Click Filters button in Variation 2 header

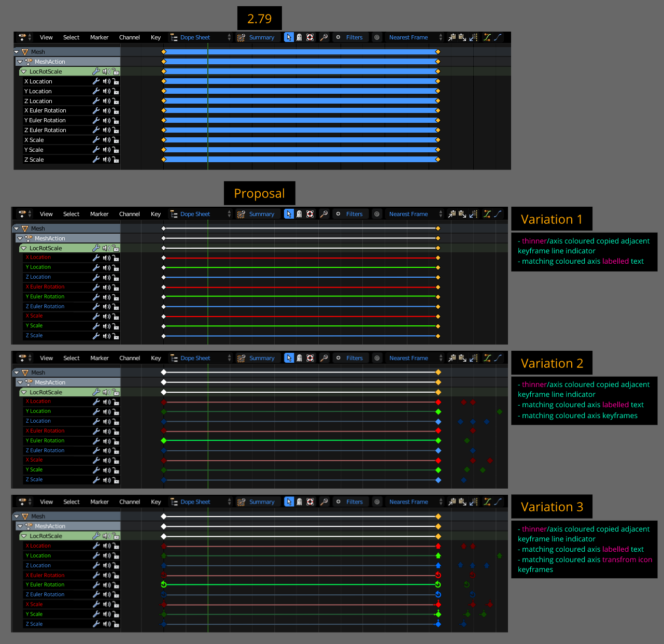[x=350, y=358]
